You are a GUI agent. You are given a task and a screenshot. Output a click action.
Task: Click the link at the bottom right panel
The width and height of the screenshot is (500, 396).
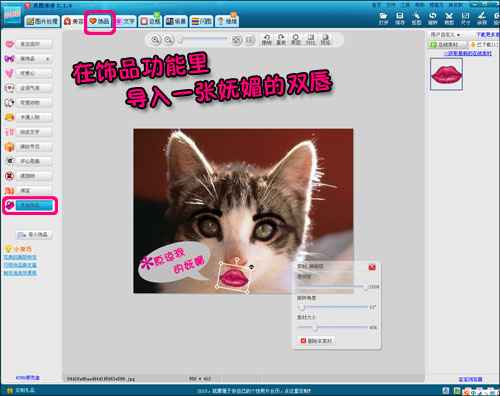[x=470, y=379]
